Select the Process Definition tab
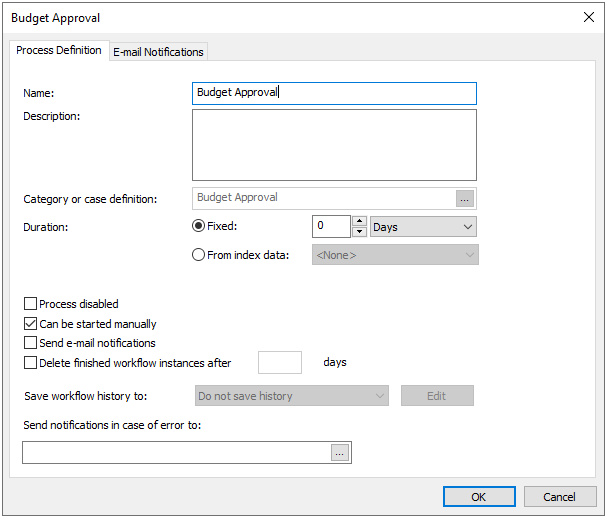Screen dimensions: 607x518 point(57,50)
